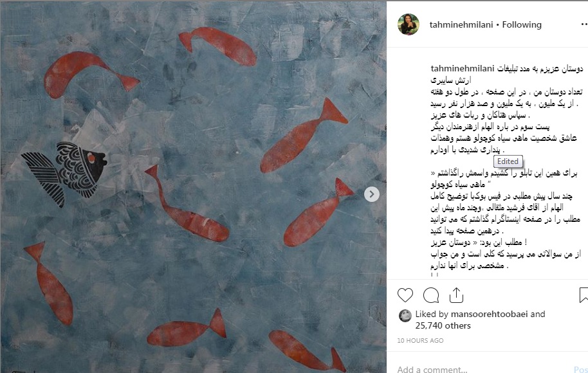Image resolution: width=588 pixels, height=373 pixels.
Task: Open the liker's small avatar thumbnail
Action: pyautogui.click(x=405, y=316)
